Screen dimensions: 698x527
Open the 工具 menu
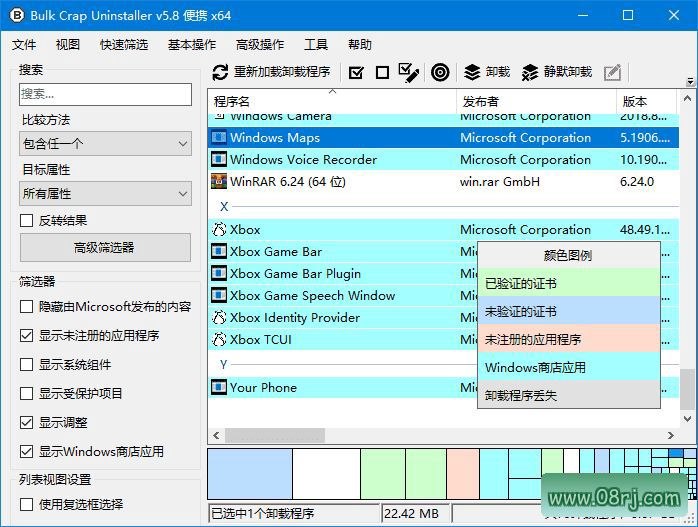[316, 45]
